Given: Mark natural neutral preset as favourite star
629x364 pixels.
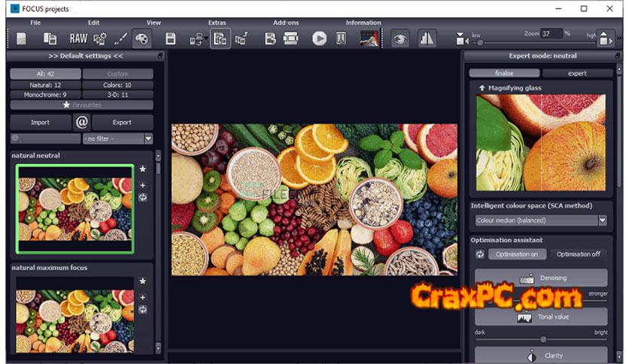Looking at the screenshot, I should (x=143, y=169).
